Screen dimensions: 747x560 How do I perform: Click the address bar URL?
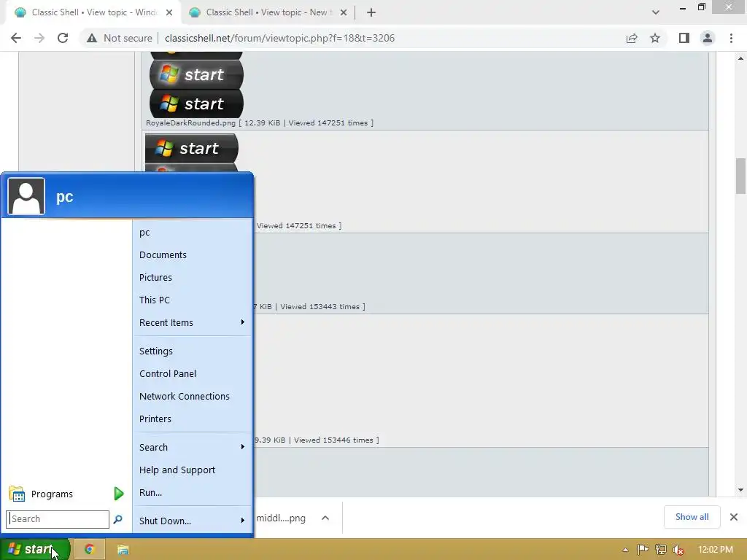[x=279, y=38]
